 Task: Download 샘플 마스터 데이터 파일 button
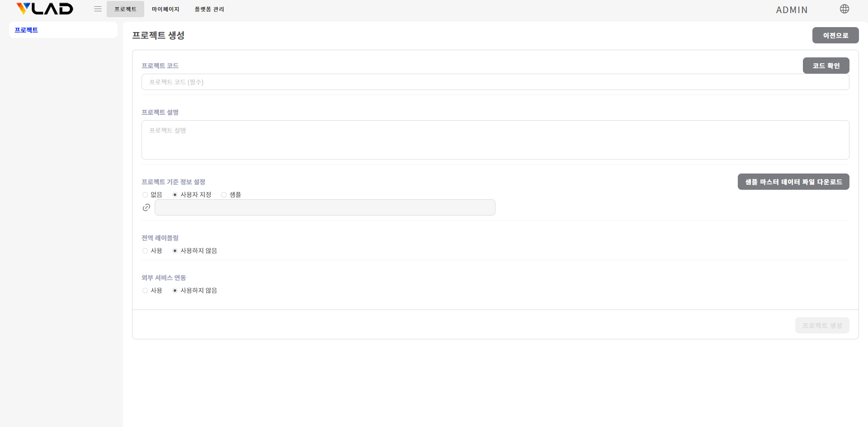point(793,182)
